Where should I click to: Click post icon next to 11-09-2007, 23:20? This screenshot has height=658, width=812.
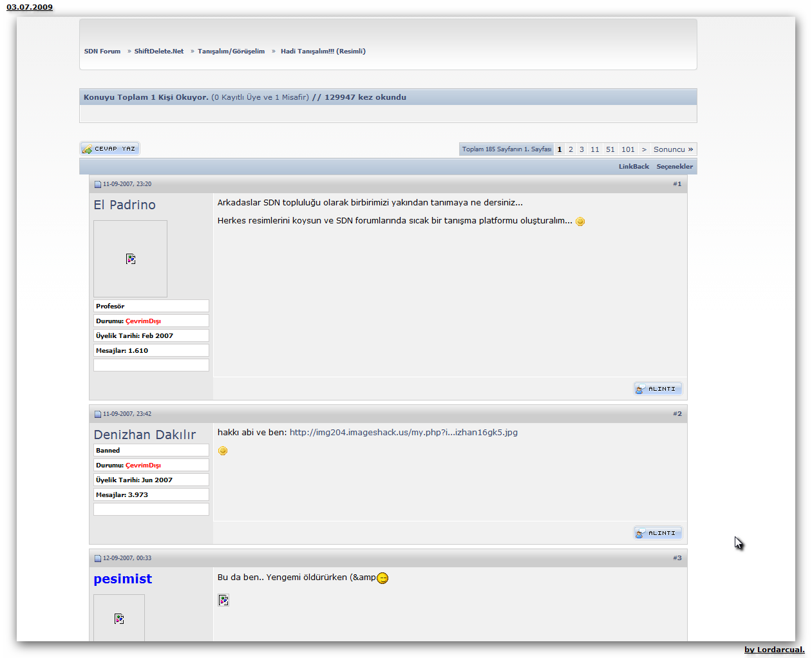click(98, 184)
